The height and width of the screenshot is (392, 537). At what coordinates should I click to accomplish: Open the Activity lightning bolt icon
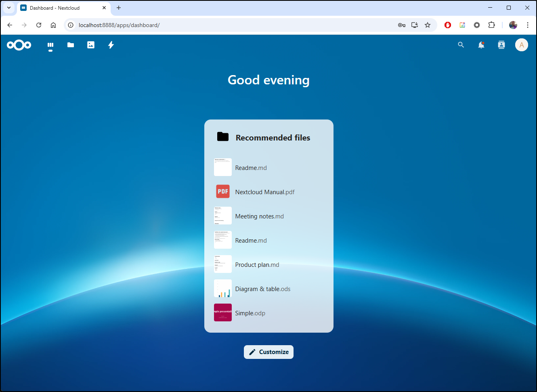tap(111, 45)
